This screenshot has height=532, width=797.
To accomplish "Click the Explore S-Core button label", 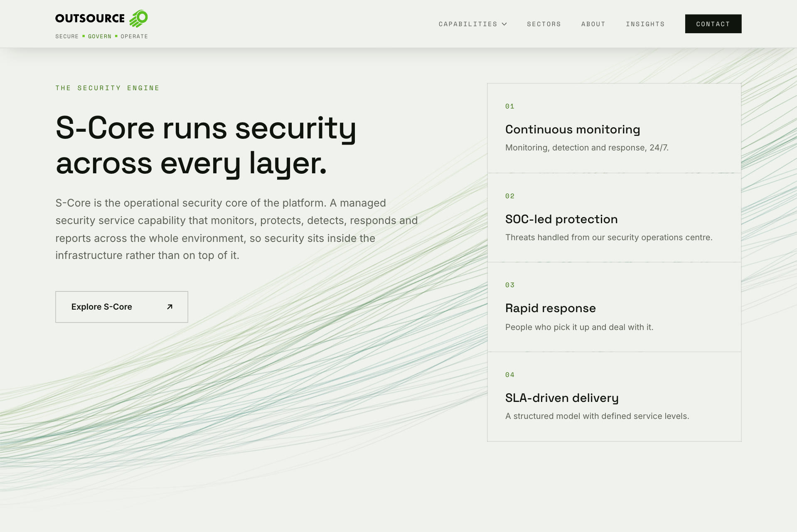I will (x=101, y=307).
